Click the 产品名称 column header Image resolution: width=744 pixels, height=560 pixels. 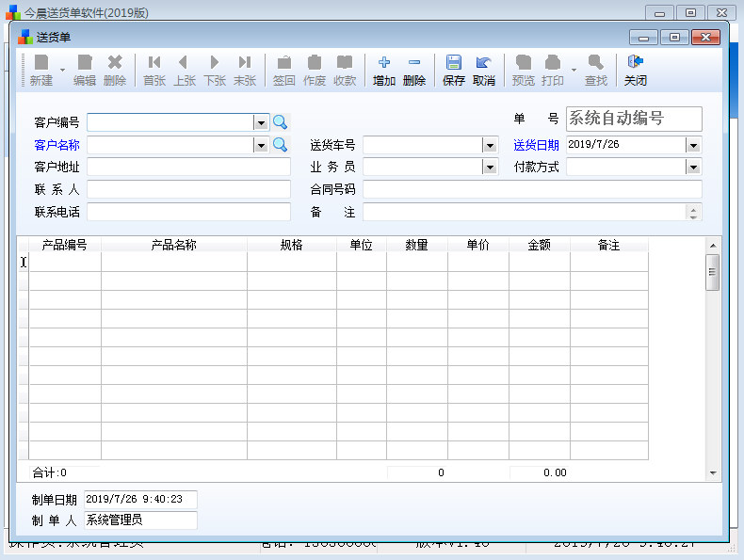tap(173, 245)
